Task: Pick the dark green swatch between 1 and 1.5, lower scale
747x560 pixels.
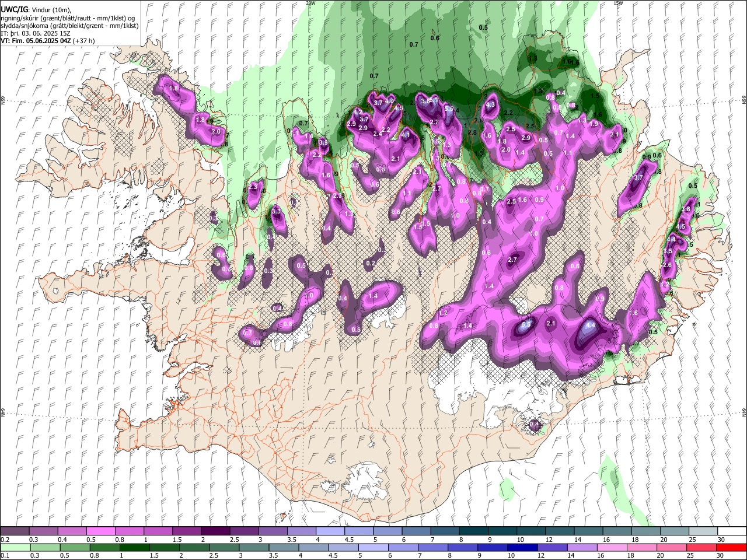Action: click(x=134, y=547)
